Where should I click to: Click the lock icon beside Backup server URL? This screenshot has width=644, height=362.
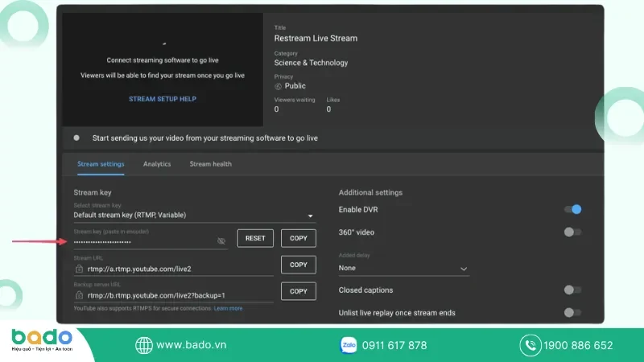point(79,295)
